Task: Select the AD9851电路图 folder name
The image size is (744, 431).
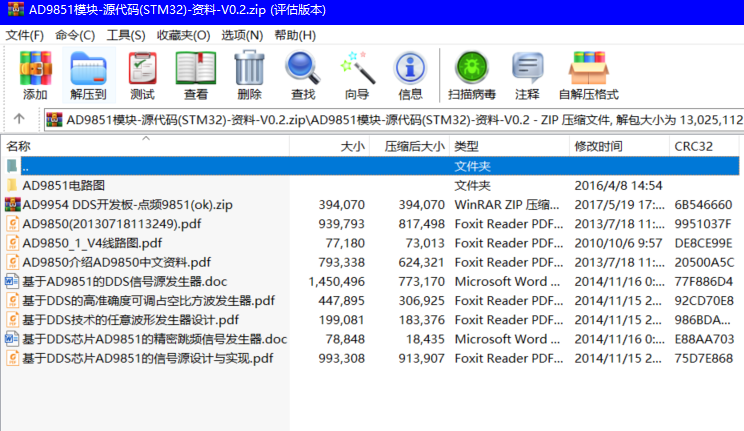Action: (x=64, y=186)
